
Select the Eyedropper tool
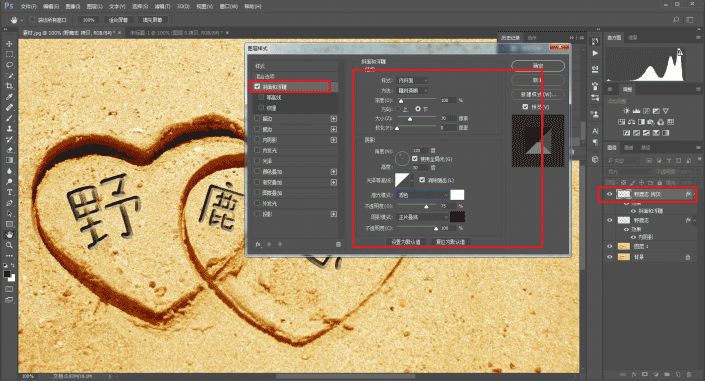coord(9,97)
